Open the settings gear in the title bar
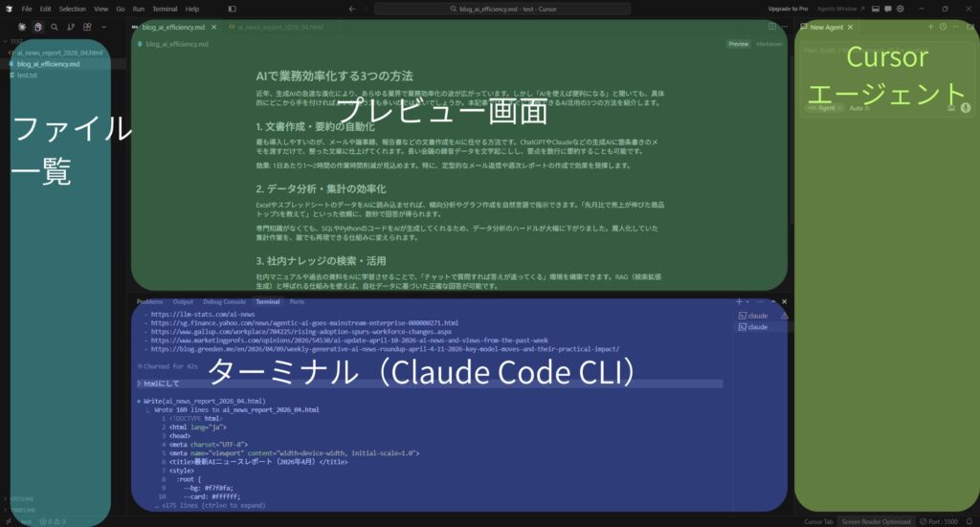 point(901,9)
